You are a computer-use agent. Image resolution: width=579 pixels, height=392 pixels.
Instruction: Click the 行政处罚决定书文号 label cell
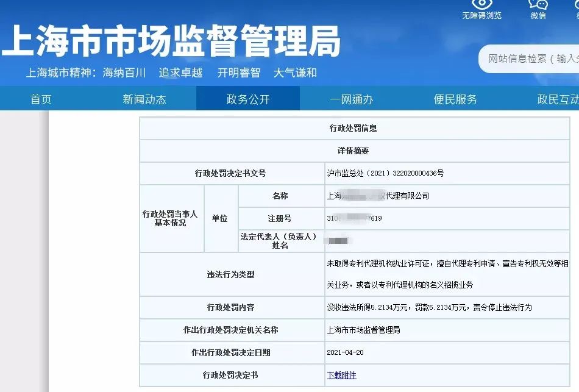[x=232, y=173]
